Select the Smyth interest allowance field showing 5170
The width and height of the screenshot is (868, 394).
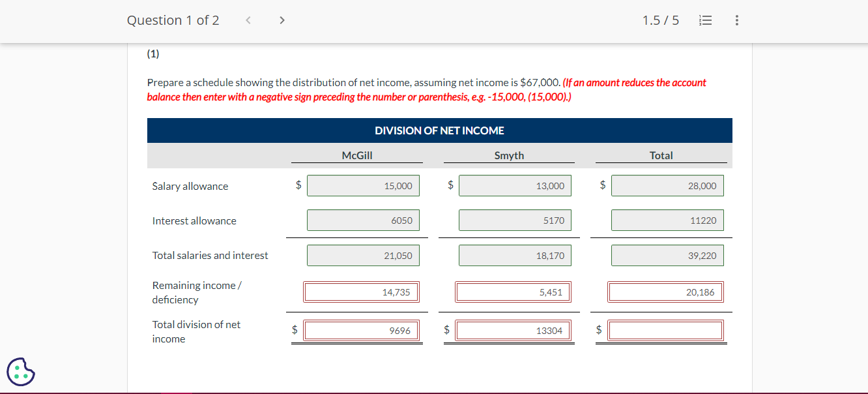(515, 220)
